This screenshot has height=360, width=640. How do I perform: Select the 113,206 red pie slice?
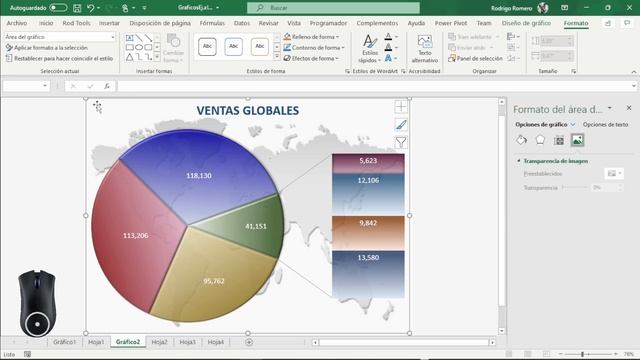pos(136,236)
